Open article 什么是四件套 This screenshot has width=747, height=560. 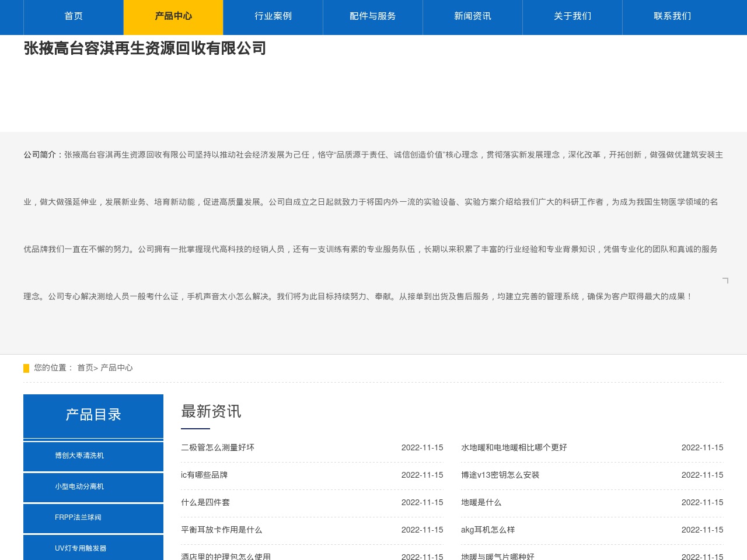(x=205, y=502)
